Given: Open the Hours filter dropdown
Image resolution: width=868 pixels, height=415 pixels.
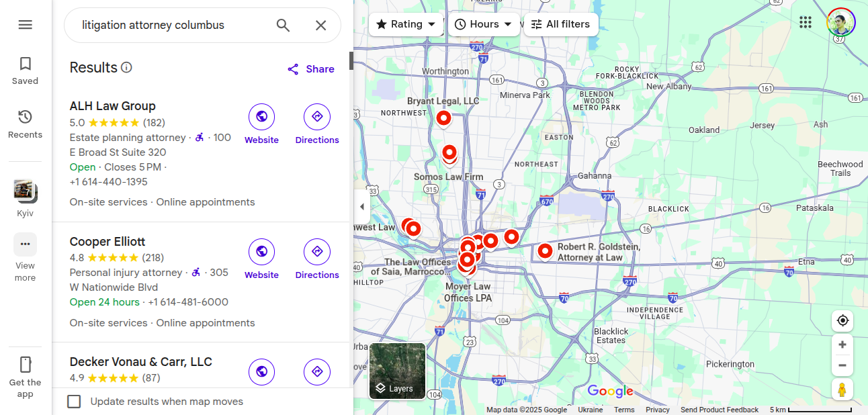Looking at the screenshot, I should [483, 24].
